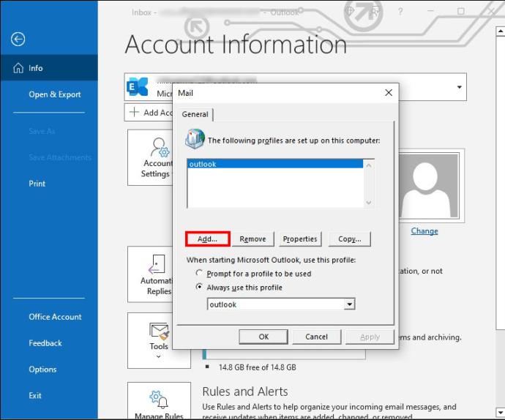The height and width of the screenshot is (420, 505).
Task: Click the Info home icon
Action: pos(18,68)
